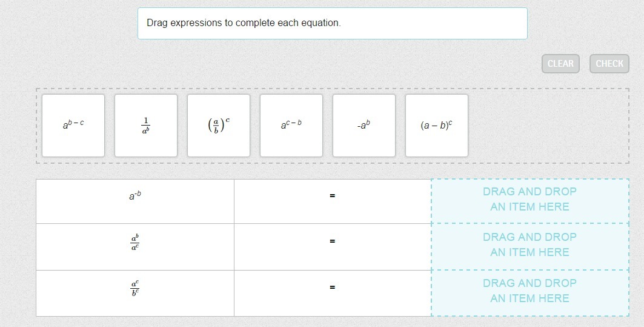Click the a^c over b^c table cell

(x=135, y=288)
